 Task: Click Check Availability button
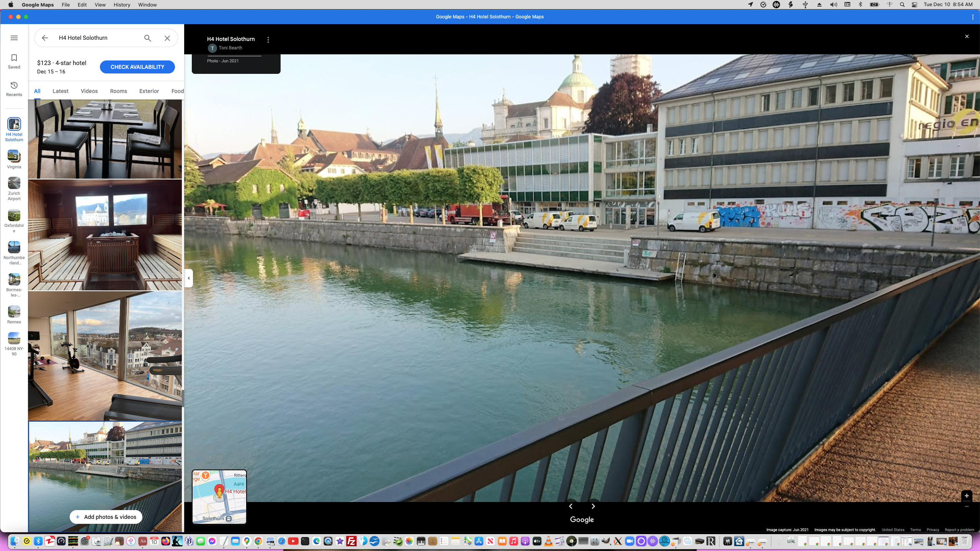[137, 67]
